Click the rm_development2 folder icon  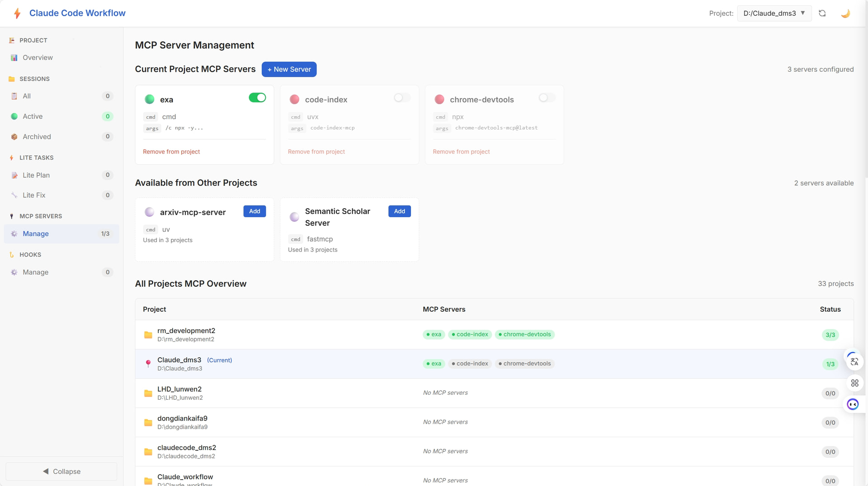(148, 335)
